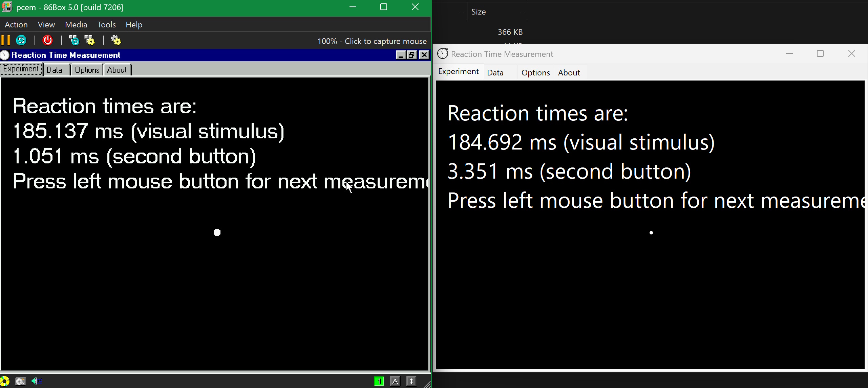The image size is (868, 388).
Task: Switch to Data tab in native window
Action: coord(500,73)
